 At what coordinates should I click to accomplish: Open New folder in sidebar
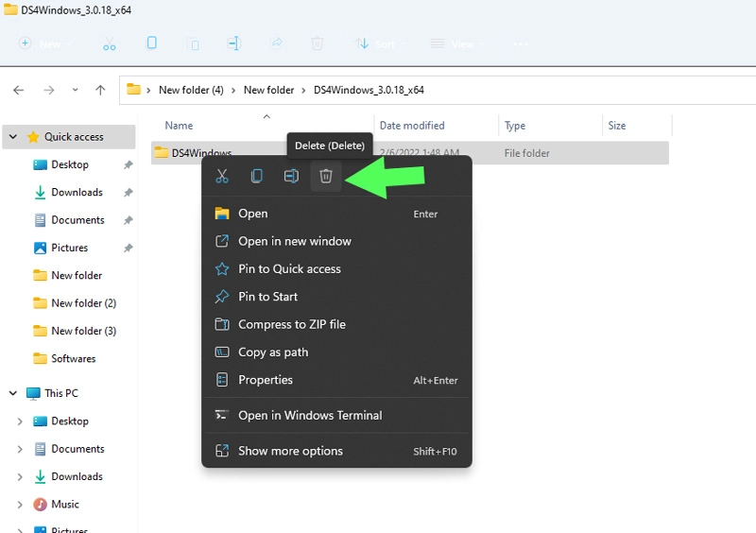(77, 275)
